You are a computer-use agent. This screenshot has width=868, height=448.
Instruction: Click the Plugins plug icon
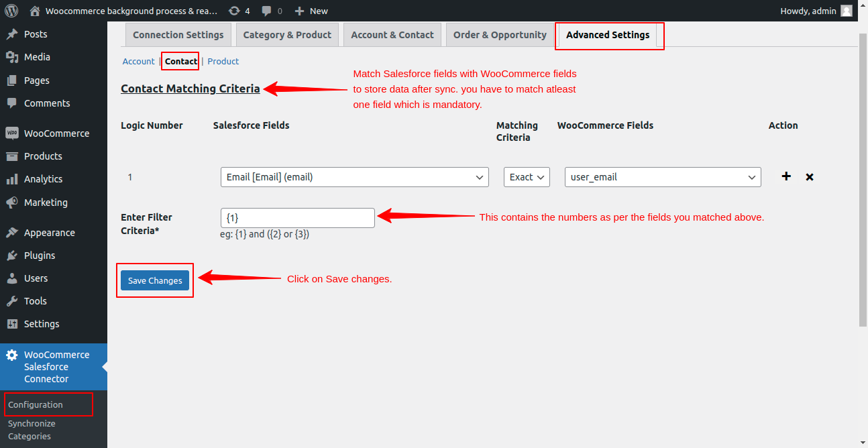(x=11, y=256)
